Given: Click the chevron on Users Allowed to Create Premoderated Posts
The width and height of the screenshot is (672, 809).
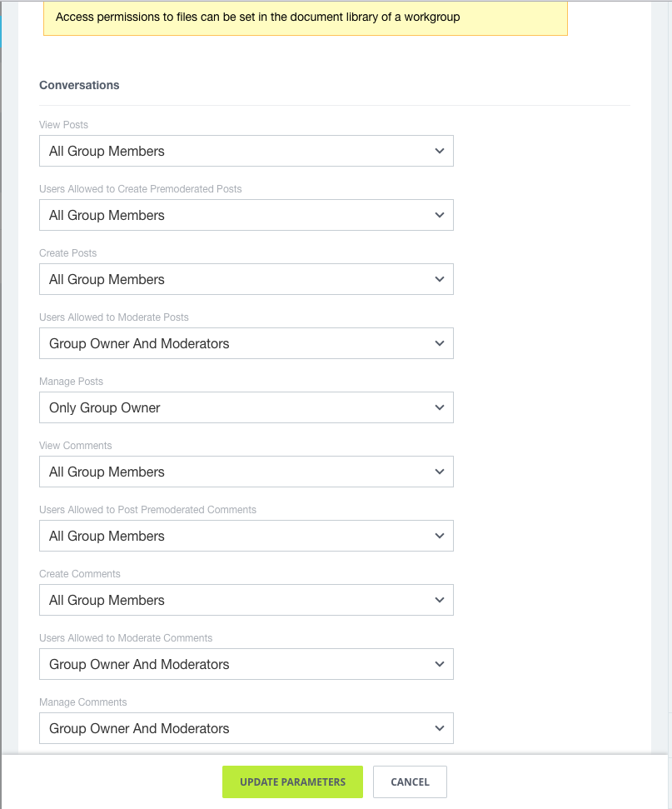Looking at the screenshot, I should tap(440, 215).
